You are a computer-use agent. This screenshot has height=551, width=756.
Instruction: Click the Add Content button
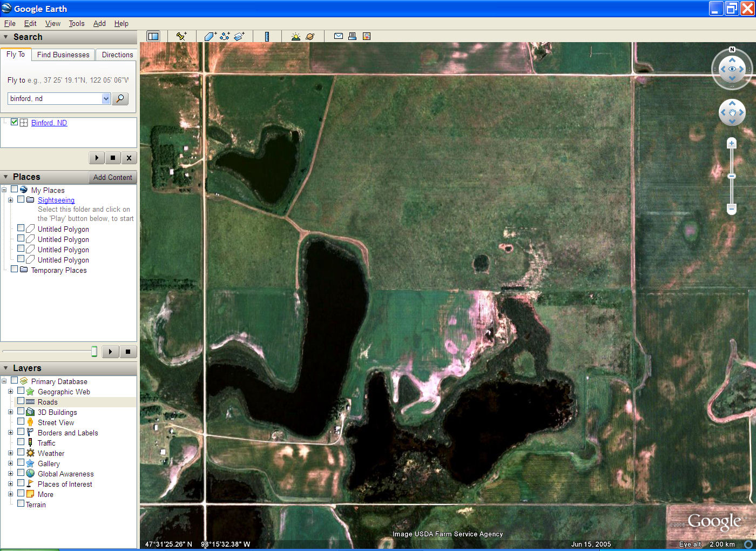(x=112, y=177)
